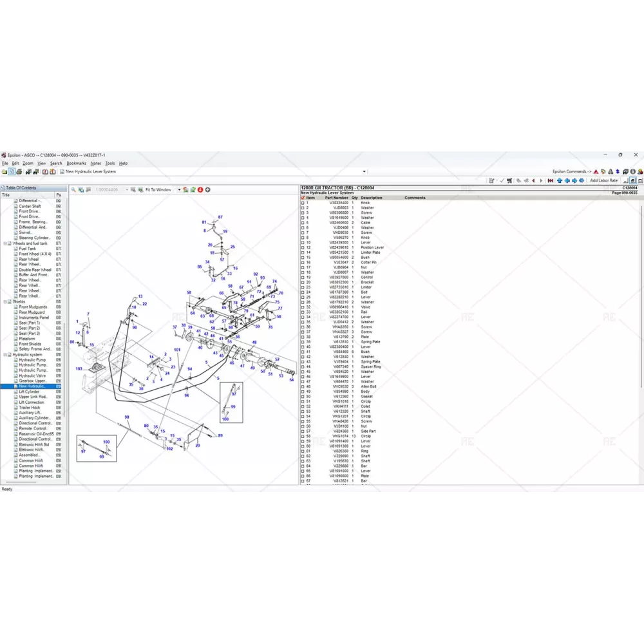Collapse the Hydraulic system tree node
This screenshot has width=644, height=644.
(x=5, y=355)
